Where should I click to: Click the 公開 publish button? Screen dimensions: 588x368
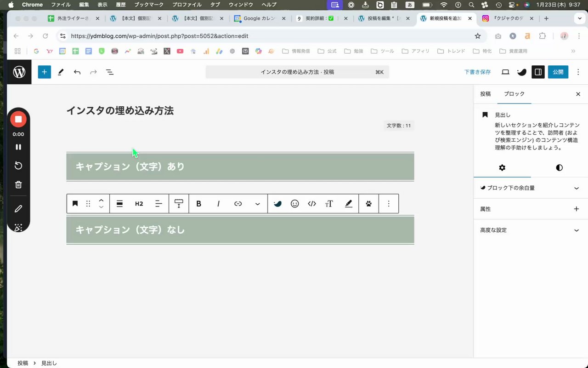pyautogui.click(x=558, y=72)
